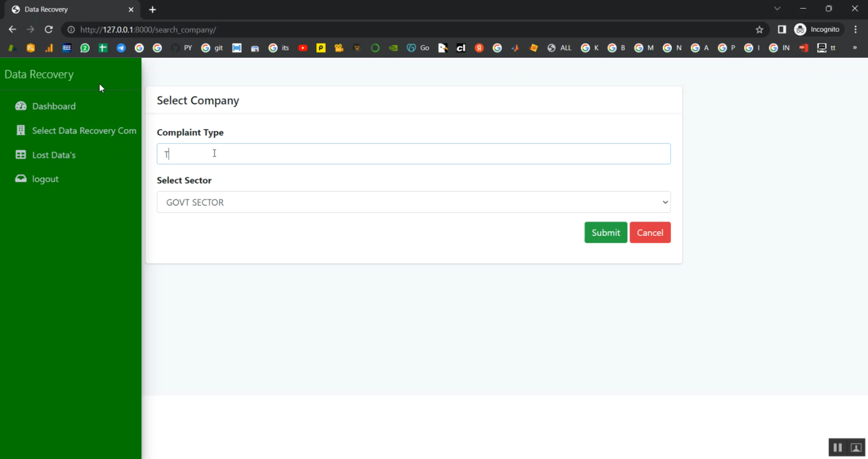This screenshot has width=868, height=459.
Task: Go back to previous page
Action: pos(12,29)
